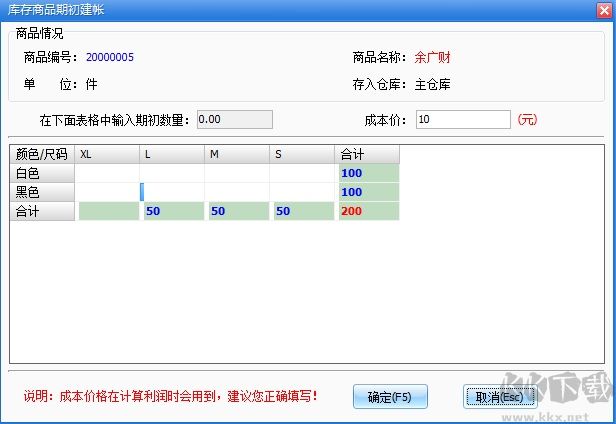Click the product name 余广财
The height and width of the screenshot is (424, 616).
432,57
